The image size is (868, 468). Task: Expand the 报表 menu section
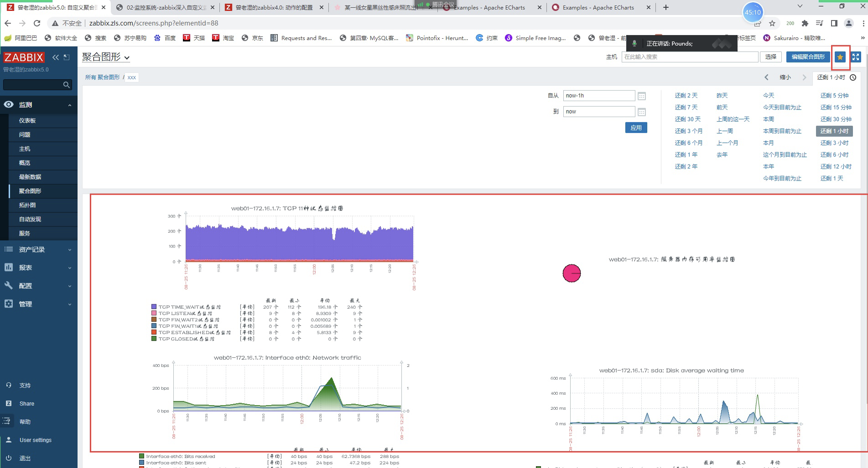[39, 267]
